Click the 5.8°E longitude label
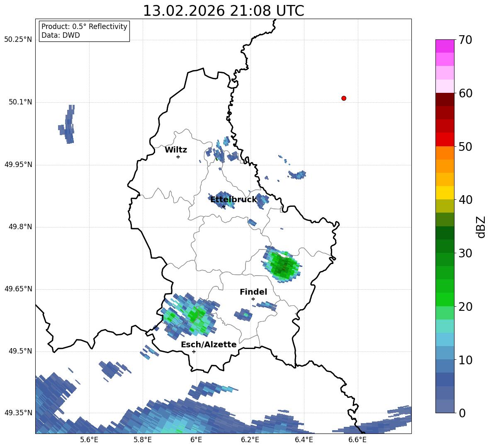 [143, 440]
